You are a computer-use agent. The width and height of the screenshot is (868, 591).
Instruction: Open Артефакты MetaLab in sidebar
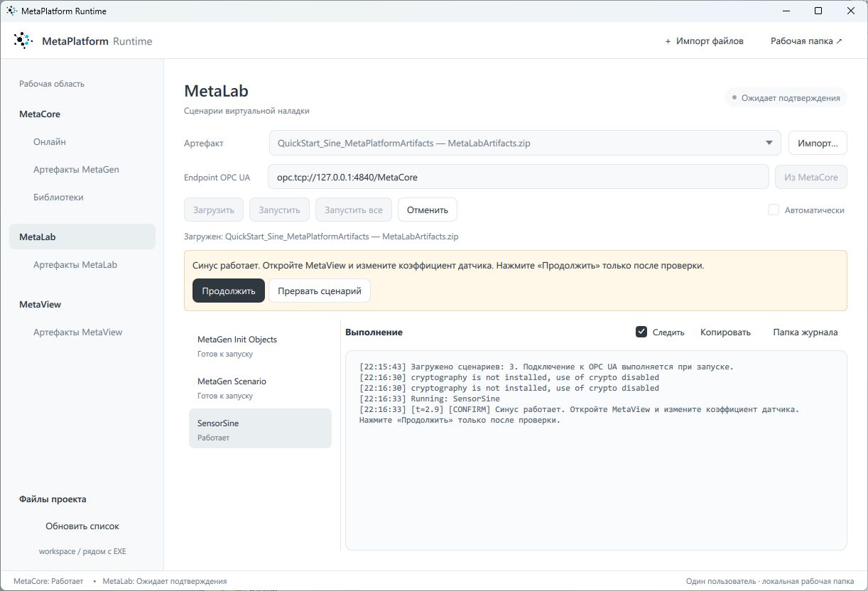(75, 265)
